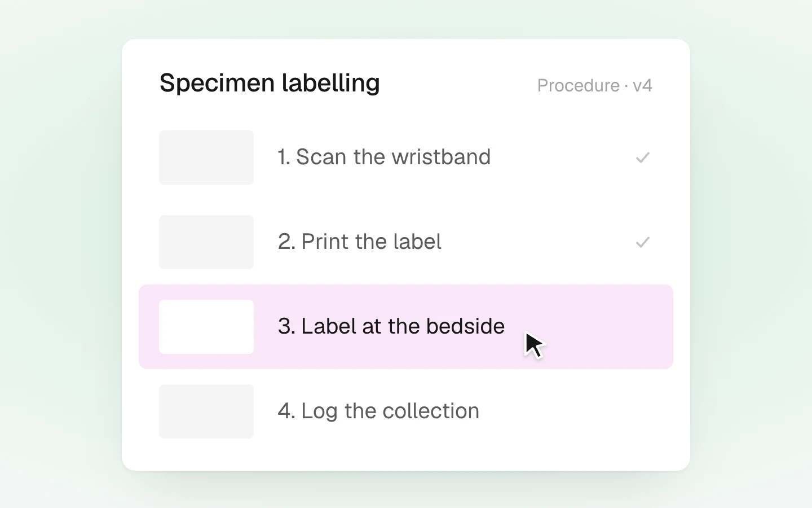Viewport: 812px width, 508px height.
Task: Click the checkmark beside Print the label
Action: tap(643, 242)
